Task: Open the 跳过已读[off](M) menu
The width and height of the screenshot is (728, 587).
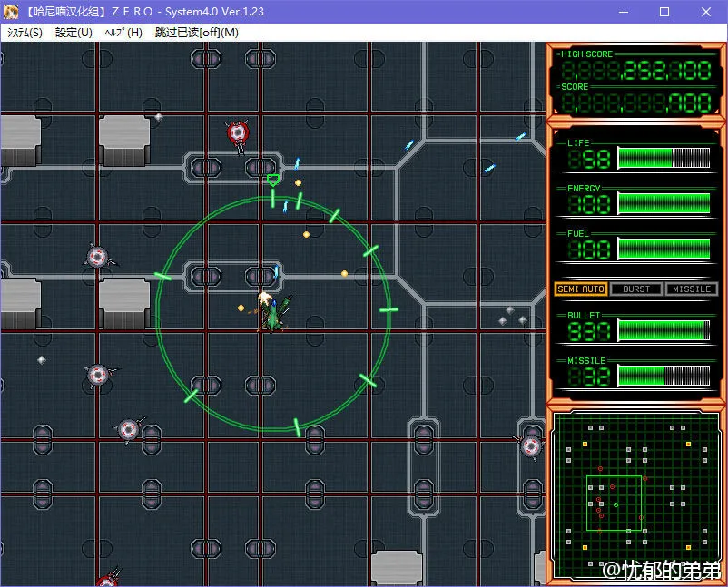Action: point(197,33)
